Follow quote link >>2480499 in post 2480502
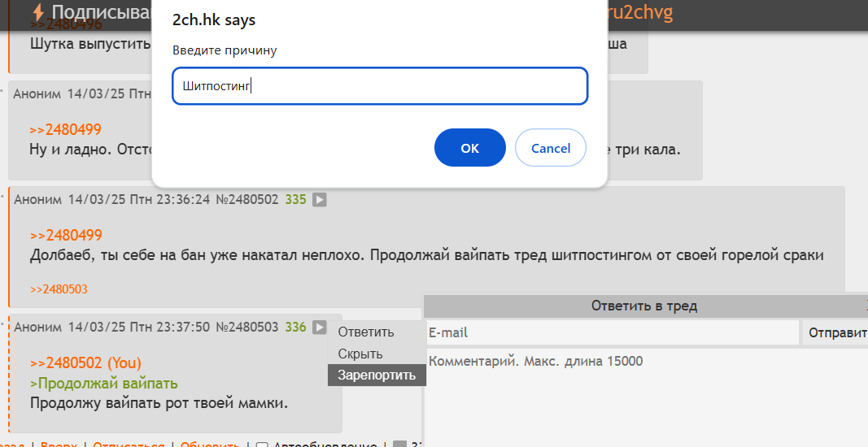The width and height of the screenshot is (868, 447). 66,235
